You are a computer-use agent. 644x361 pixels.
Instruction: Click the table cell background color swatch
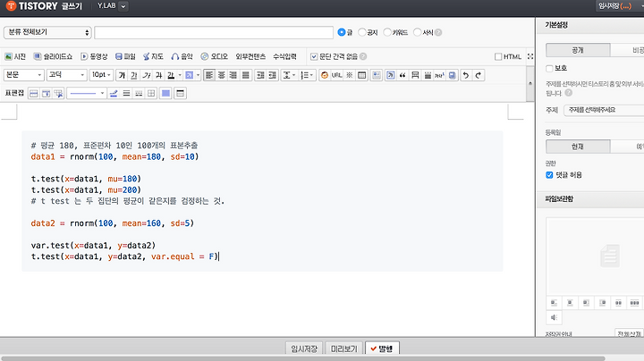165,94
